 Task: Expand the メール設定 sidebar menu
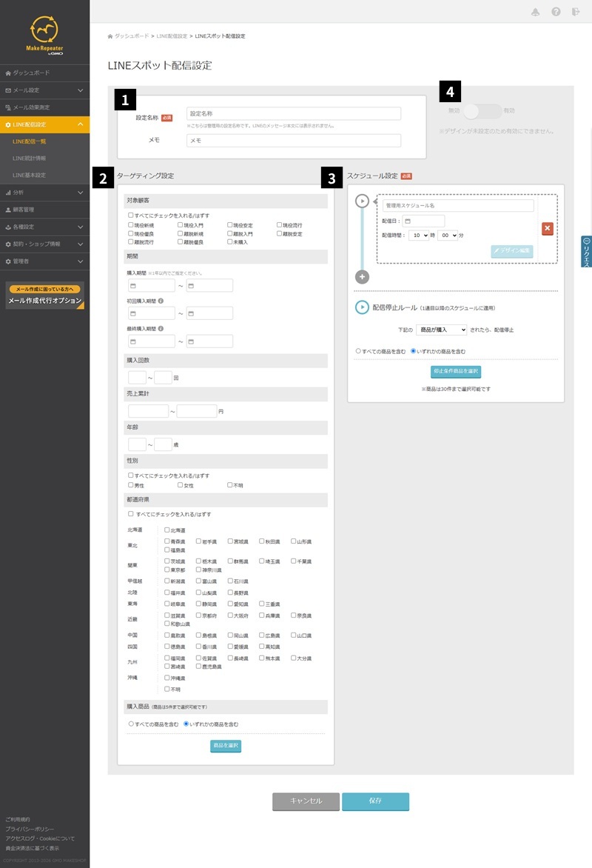45,90
